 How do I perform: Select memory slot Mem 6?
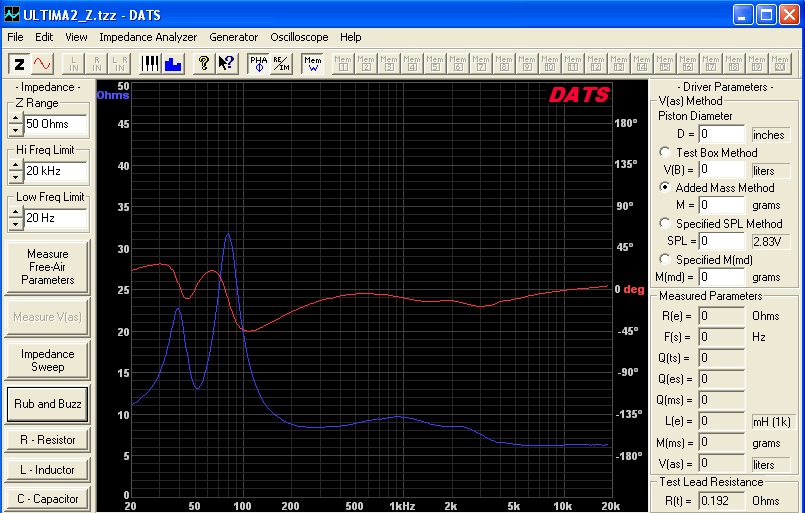[x=458, y=64]
